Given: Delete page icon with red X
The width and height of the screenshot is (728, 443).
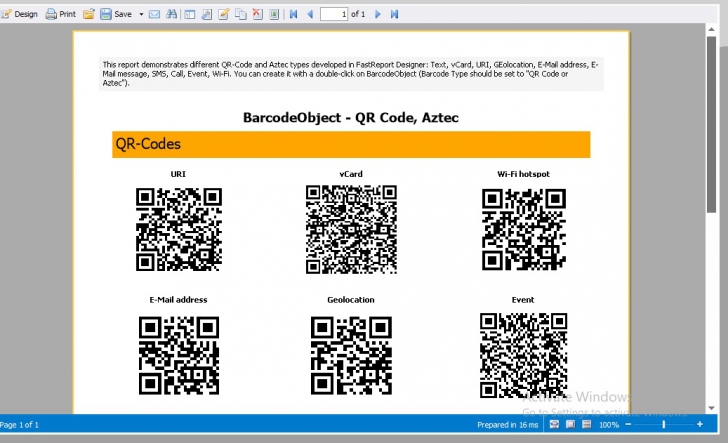Looking at the screenshot, I should pos(257,14).
